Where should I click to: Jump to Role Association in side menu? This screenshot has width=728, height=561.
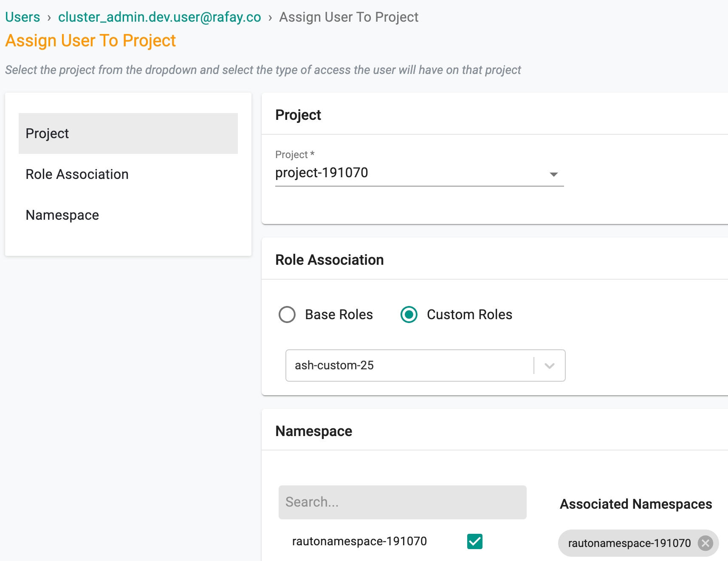click(128, 174)
